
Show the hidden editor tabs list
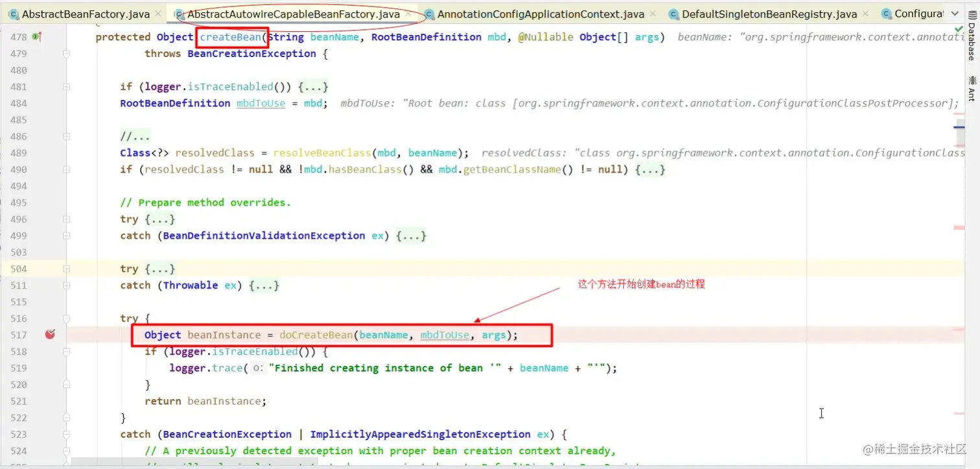pos(955,14)
